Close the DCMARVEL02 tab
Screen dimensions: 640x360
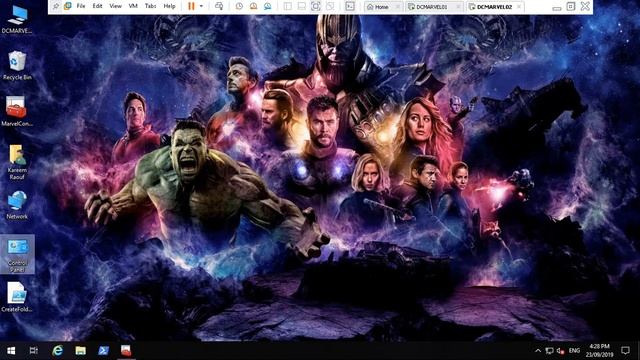519,7
